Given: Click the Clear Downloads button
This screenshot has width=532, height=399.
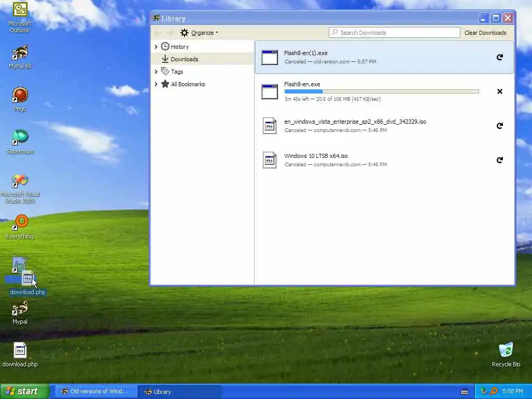Looking at the screenshot, I should coord(485,33).
